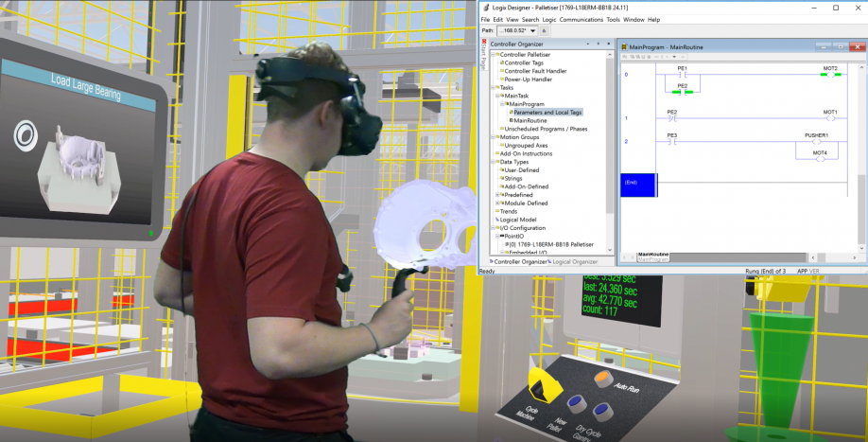Open MainRoutine in the organizer tree
This screenshot has width=868, height=442.
(530, 120)
